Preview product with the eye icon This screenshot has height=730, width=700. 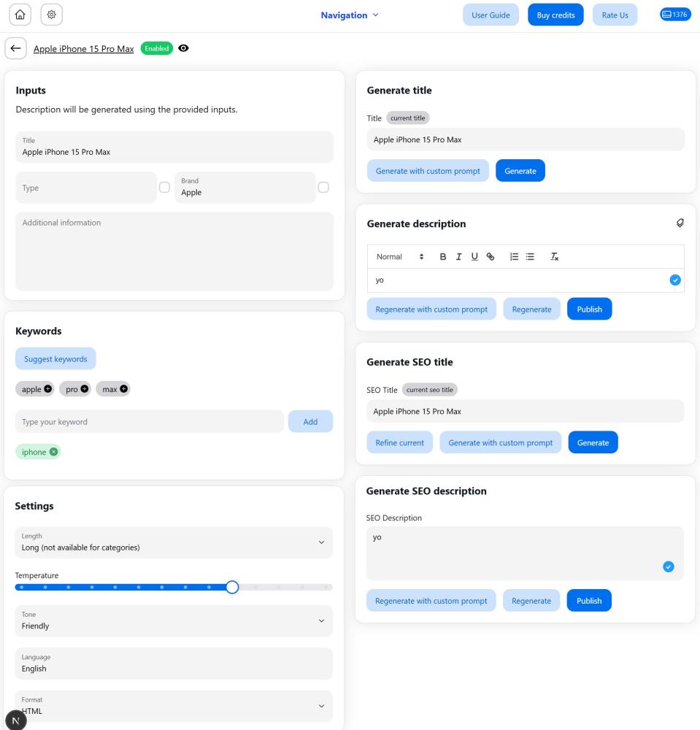tap(183, 48)
